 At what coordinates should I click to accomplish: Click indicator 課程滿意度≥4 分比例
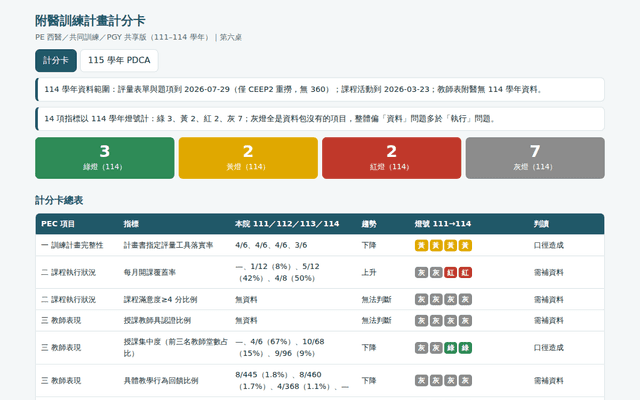coord(160,300)
